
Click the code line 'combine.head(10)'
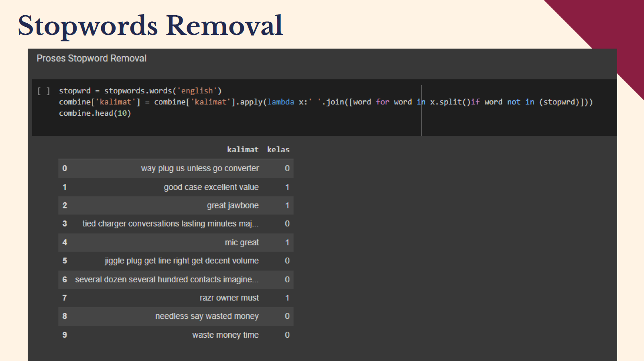(95, 113)
